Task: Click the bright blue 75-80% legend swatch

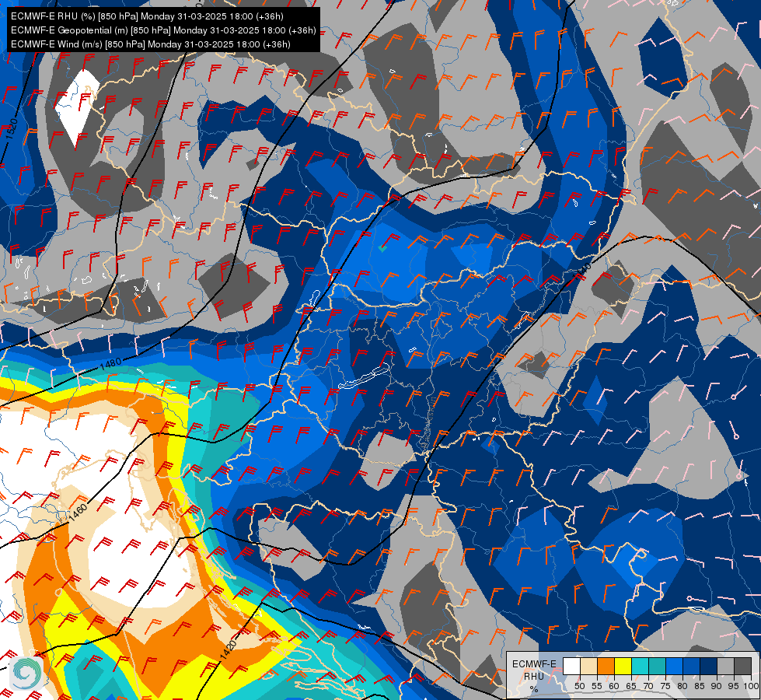Action: 674,666
